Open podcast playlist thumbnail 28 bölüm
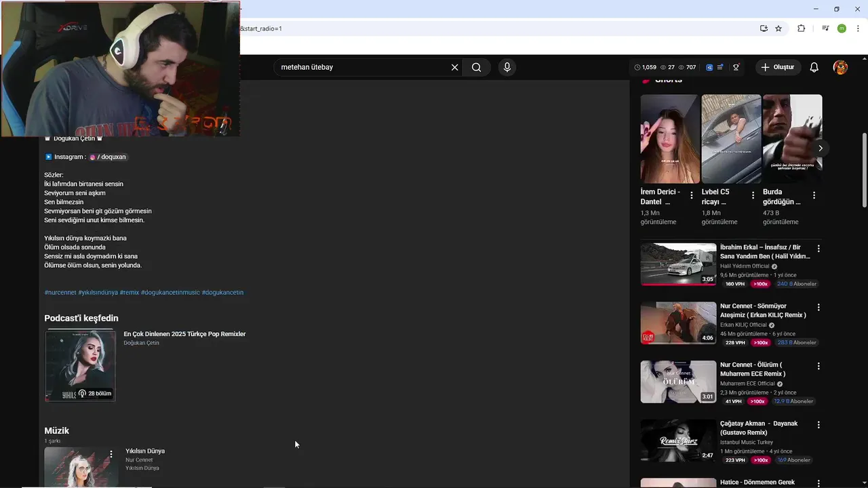The height and width of the screenshot is (488, 868). [80, 366]
